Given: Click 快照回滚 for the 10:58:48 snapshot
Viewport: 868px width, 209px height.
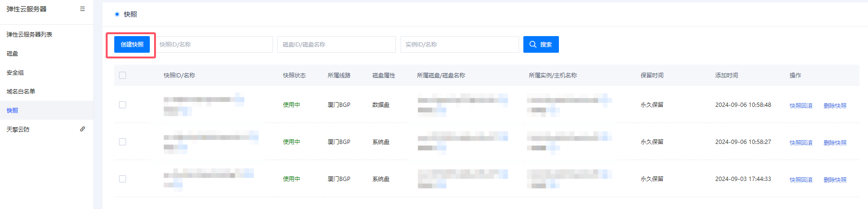Looking at the screenshot, I should click(x=801, y=106).
